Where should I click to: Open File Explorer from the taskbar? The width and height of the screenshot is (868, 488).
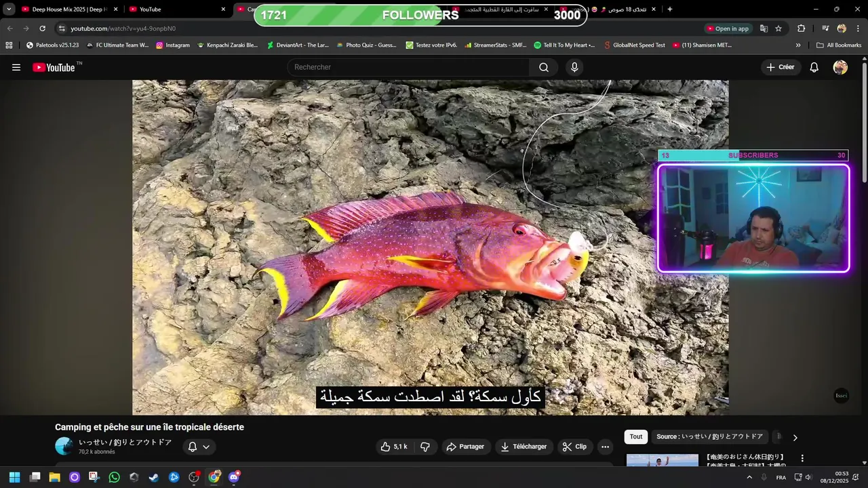[54, 477]
